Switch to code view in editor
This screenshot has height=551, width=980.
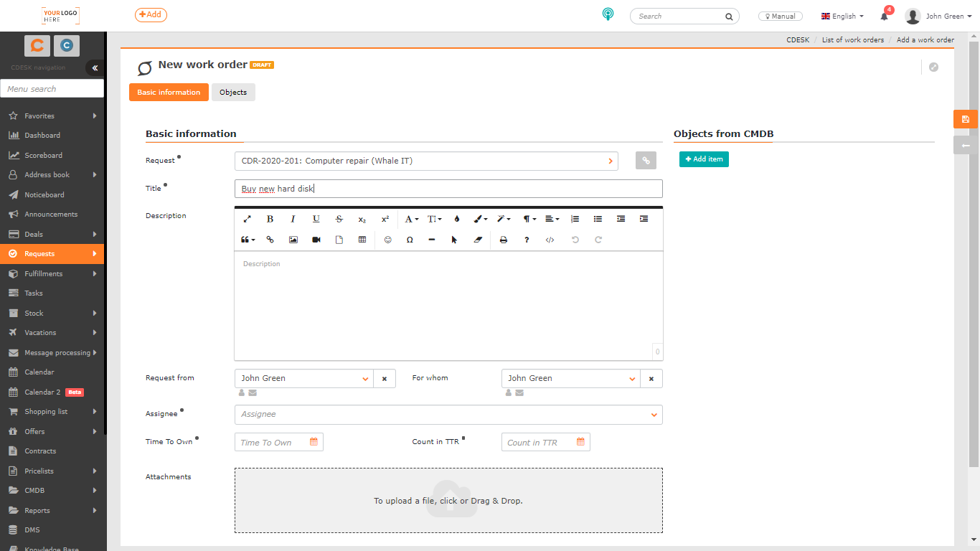[x=550, y=240]
